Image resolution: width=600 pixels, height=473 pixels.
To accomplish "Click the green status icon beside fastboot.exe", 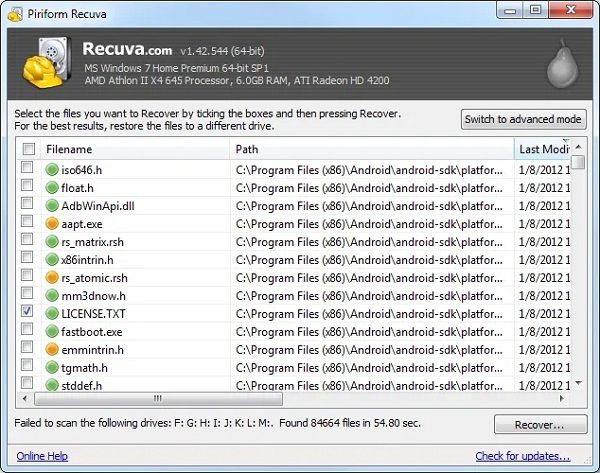I will tap(52, 331).
